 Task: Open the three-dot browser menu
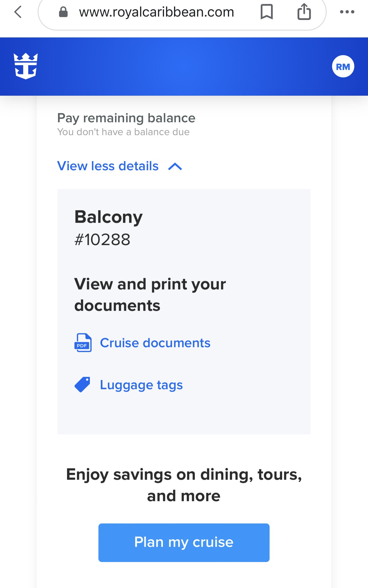click(x=347, y=12)
